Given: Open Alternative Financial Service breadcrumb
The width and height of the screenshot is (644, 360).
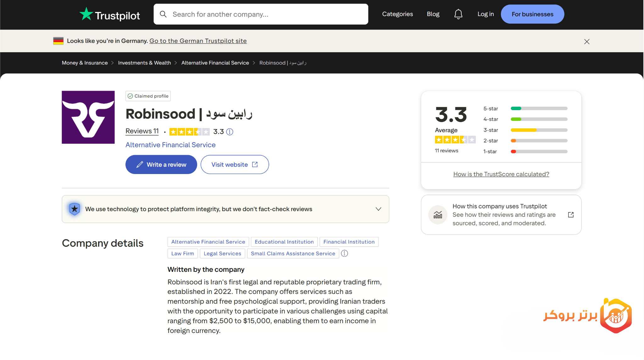Looking at the screenshot, I should coord(215,63).
